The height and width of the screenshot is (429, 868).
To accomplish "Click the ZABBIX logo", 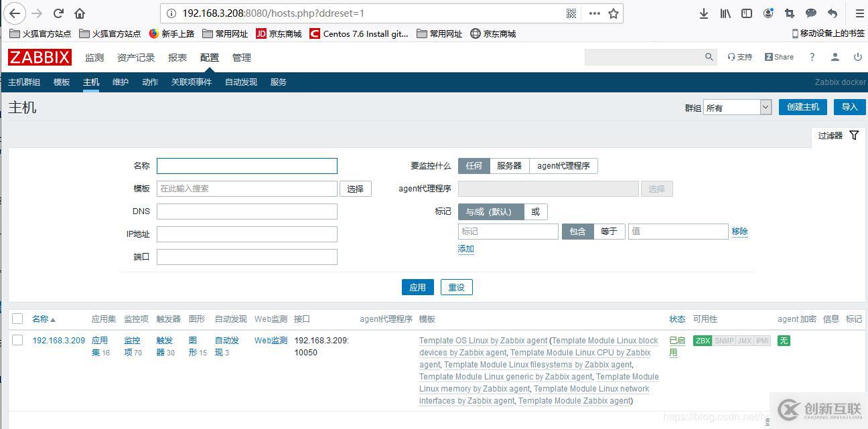I will click(40, 58).
